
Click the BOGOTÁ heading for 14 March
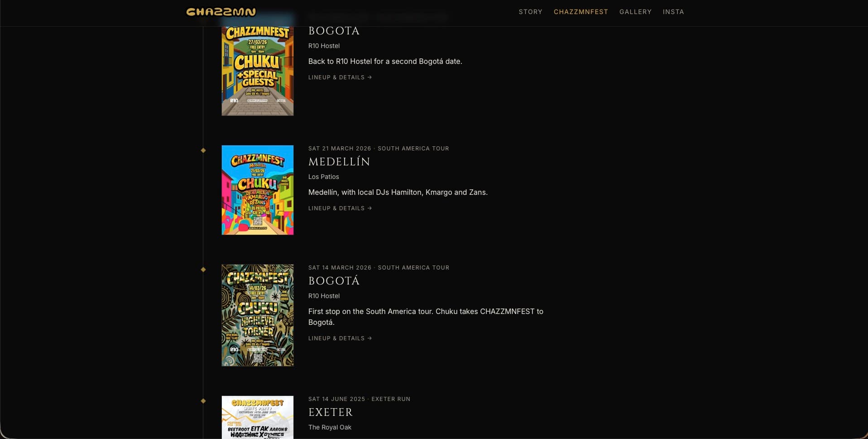[x=334, y=281]
